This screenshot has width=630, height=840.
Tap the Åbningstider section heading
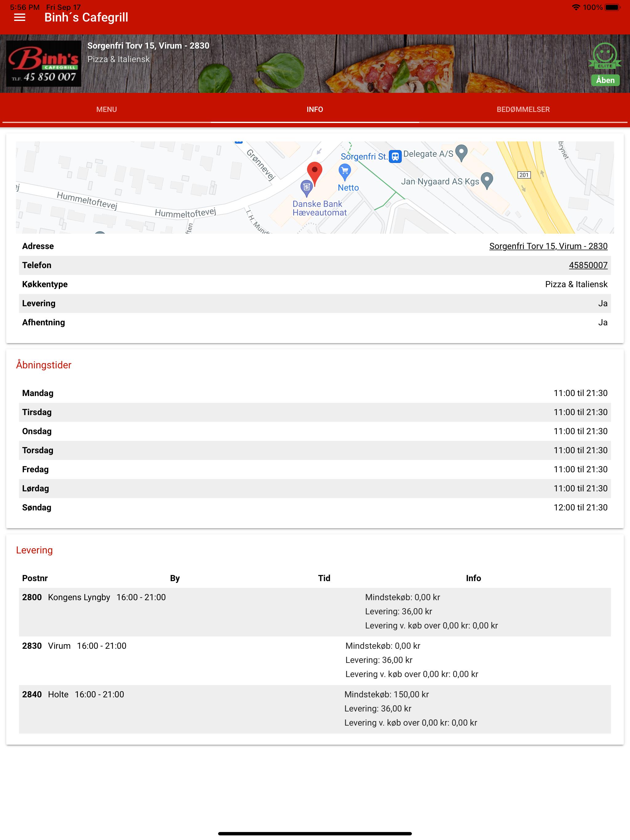point(44,365)
